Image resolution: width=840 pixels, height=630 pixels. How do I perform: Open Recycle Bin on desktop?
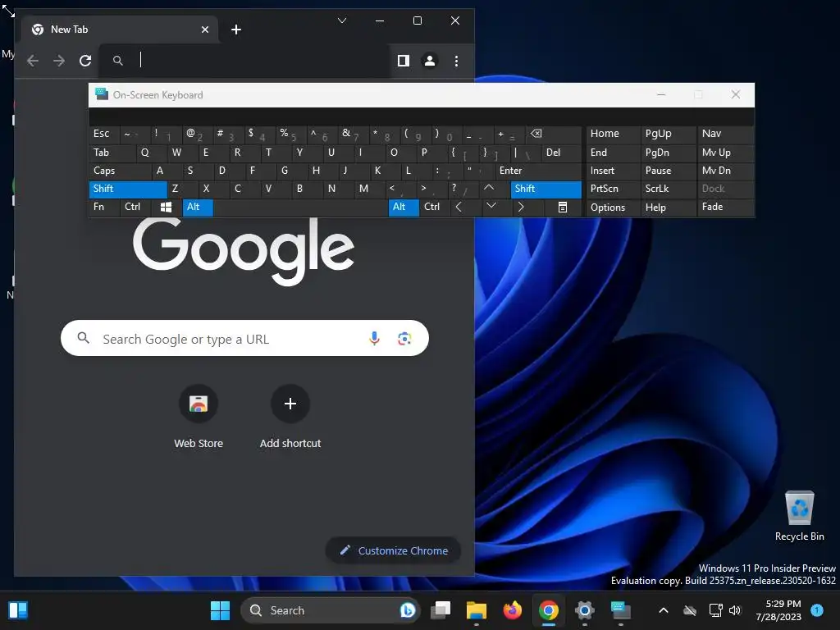click(799, 517)
